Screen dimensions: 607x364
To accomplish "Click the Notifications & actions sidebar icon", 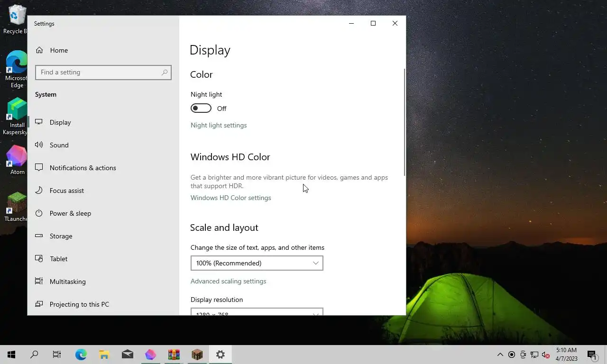I will point(39,168).
